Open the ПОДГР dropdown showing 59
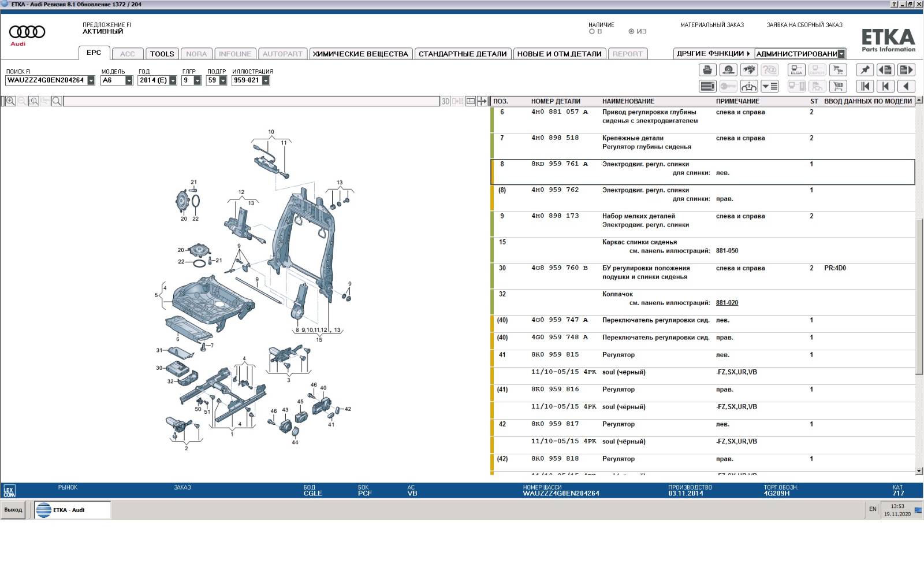This screenshot has width=924, height=578. coord(223,81)
